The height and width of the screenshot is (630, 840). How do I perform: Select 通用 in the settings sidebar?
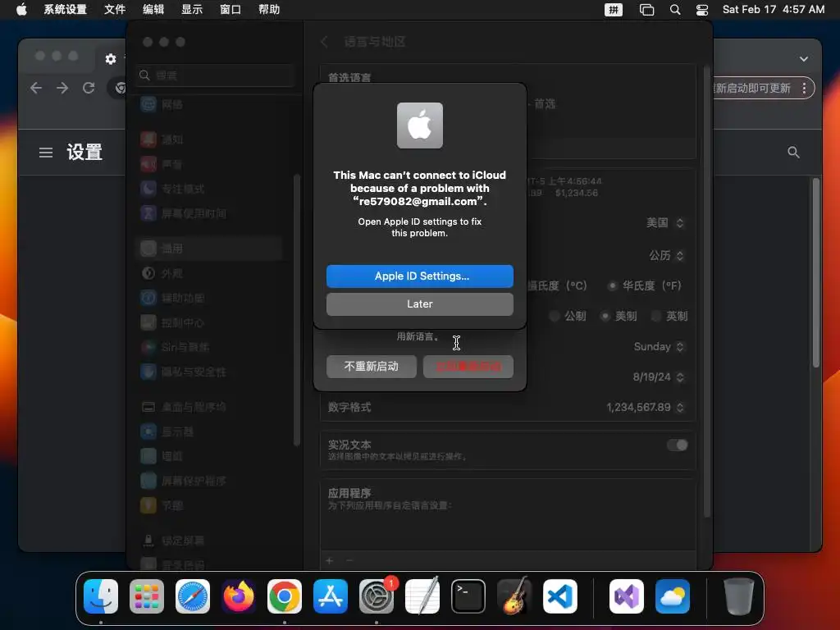click(x=209, y=249)
